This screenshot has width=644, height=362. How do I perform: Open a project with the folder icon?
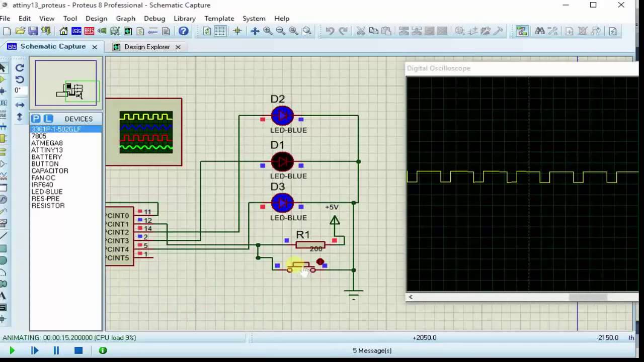tap(20, 31)
